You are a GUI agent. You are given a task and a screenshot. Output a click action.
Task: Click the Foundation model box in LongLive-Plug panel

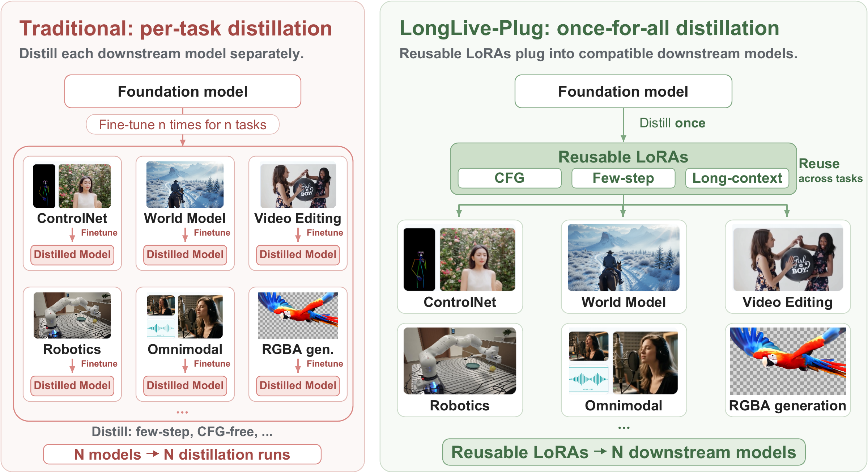tap(623, 91)
